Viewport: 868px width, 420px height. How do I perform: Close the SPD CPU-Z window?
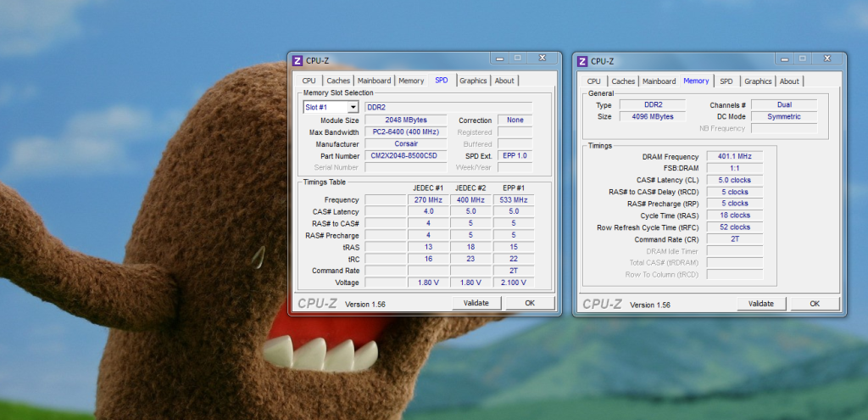click(542, 59)
